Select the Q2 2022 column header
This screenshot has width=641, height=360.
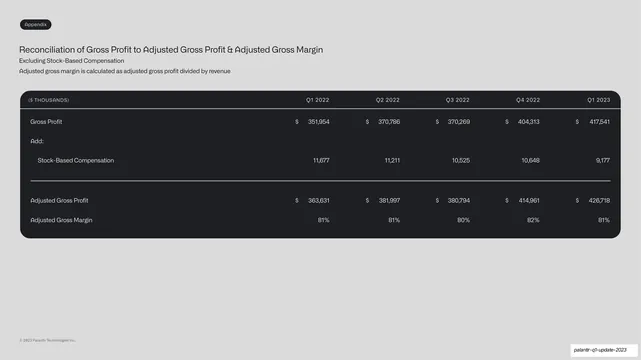(x=388, y=100)
